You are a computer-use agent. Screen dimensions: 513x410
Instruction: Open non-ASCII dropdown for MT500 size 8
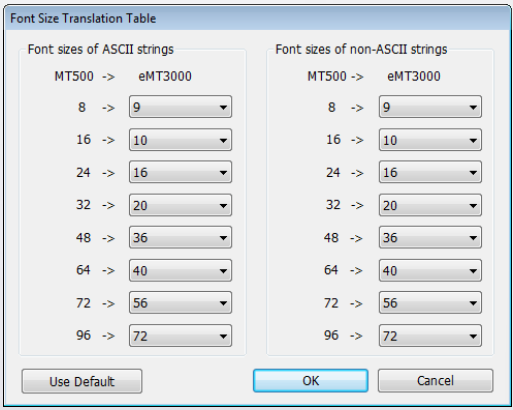tap(430, 107)
